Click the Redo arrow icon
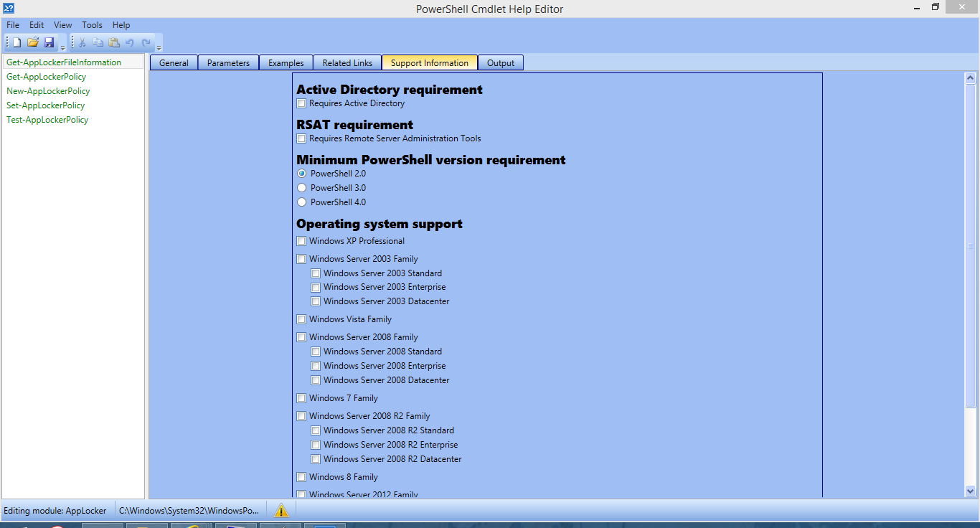 (x=146, y=43)
